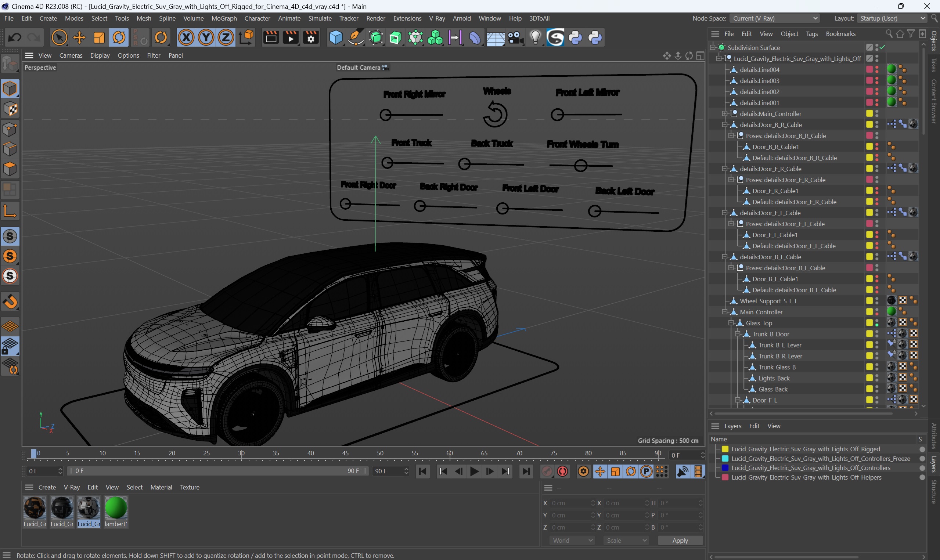Open Layout dropdown Startup (User)
The width and height of the screenshot is (940, 560).
point(892,18)
